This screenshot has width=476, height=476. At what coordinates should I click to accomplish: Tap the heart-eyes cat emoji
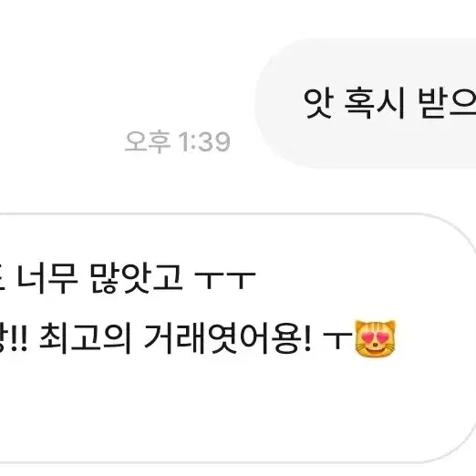click(376, 338)
